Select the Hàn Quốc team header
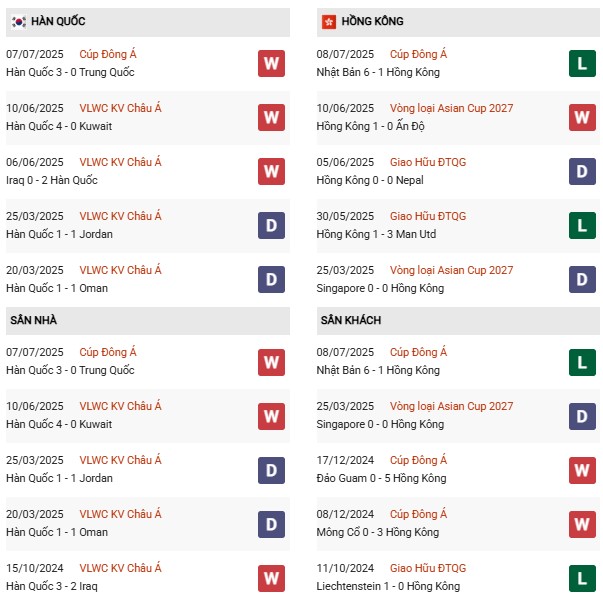This screenshot has height=601, width=603. (x=59, y=22)
